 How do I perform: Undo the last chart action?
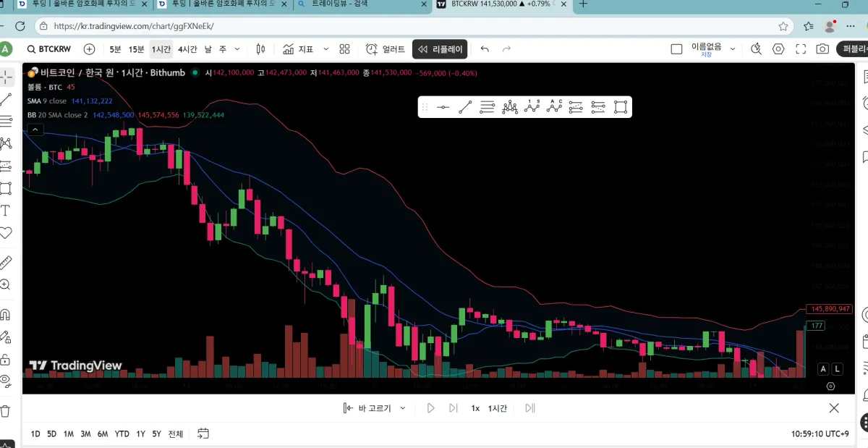tap(485, 49)
